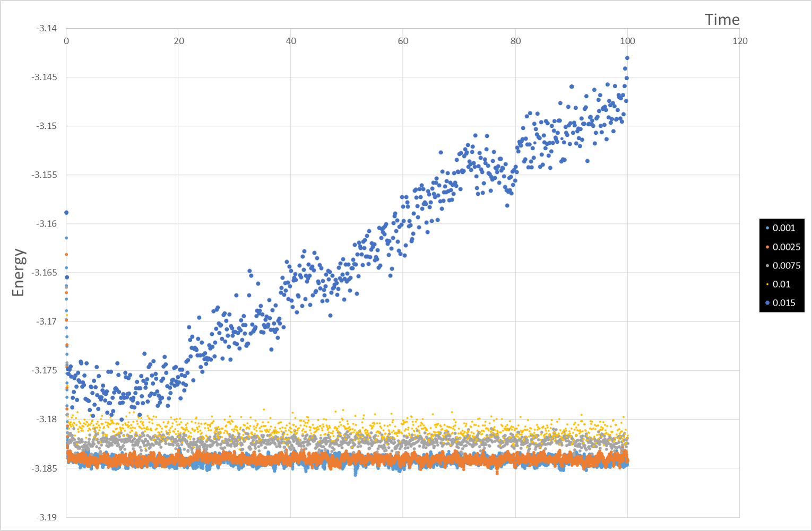The image size is (812, 531).
Task: Click the yellow 0.01 legend marker
Action: tap(767, 284)
